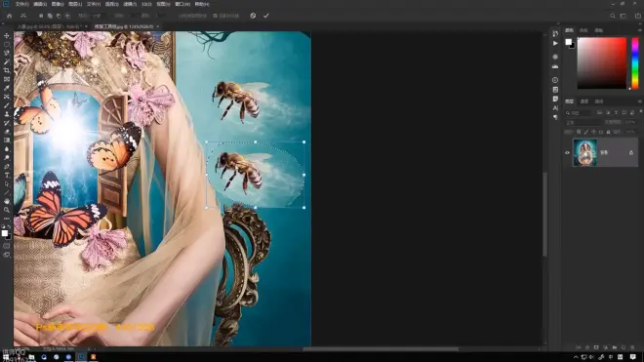Open the layer blend mode dropdown
This screenshot has width=644, height=362.
(584, 122)
